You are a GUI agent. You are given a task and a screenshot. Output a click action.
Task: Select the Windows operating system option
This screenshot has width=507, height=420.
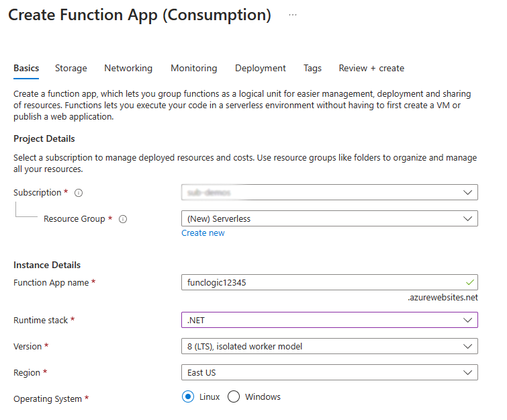[x=234, y=396]
